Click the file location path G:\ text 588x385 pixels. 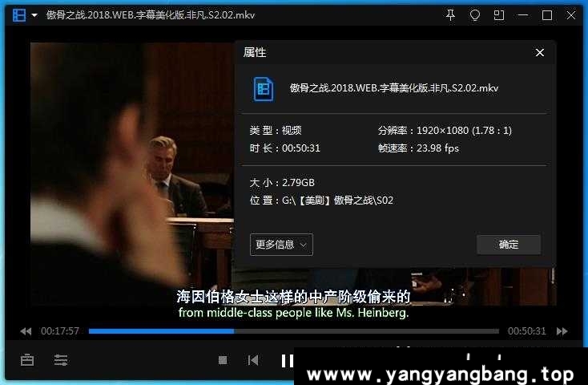point(337,201)
